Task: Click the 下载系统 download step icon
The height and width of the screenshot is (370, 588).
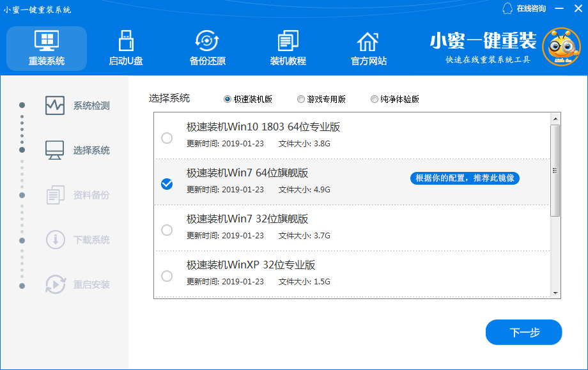Action: tap(55, 240)
